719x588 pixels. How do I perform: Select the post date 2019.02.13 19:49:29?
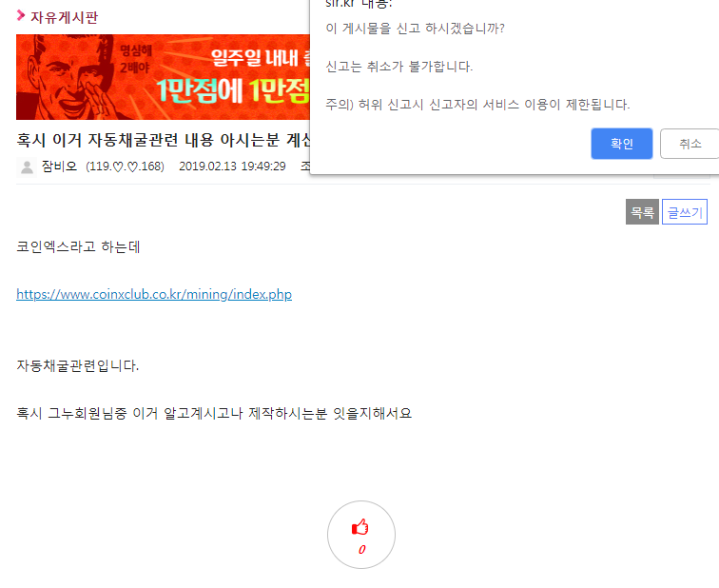click(232, 167)
